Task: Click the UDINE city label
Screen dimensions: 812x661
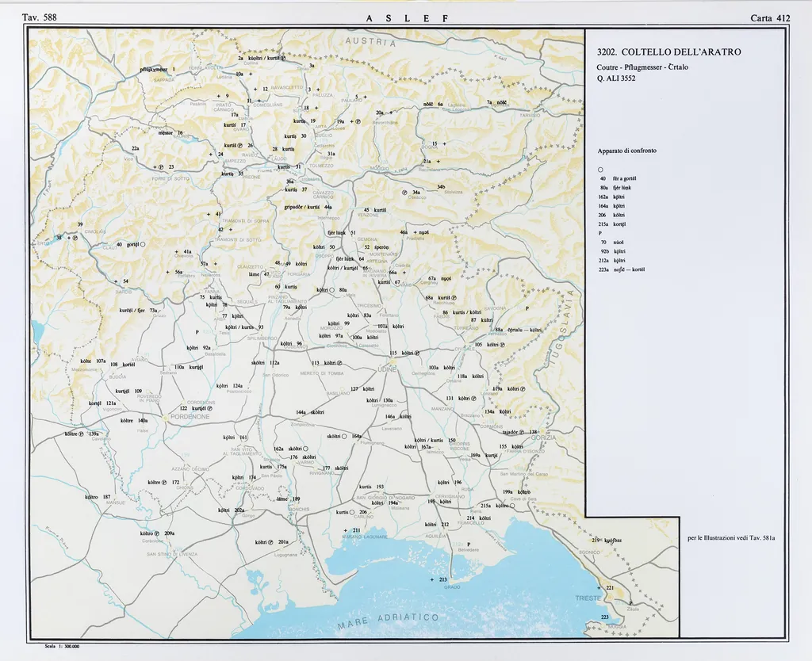Action: (387, 369)
